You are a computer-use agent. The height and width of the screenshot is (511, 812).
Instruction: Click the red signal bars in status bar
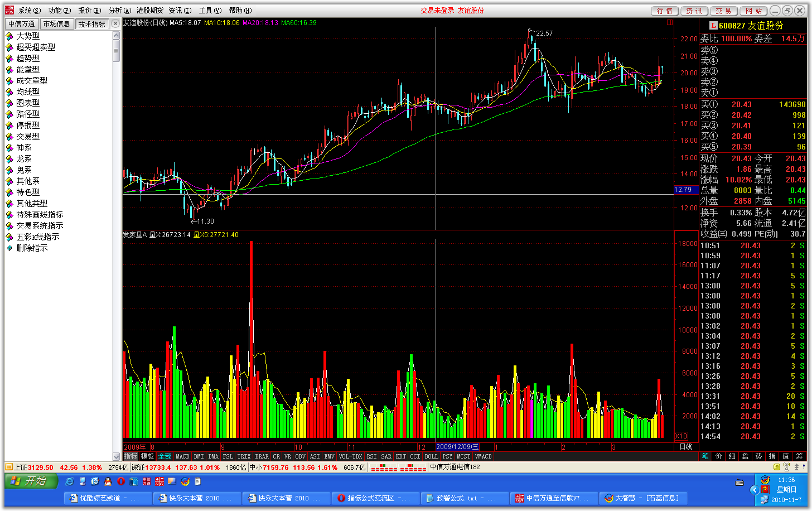[398, 467]
